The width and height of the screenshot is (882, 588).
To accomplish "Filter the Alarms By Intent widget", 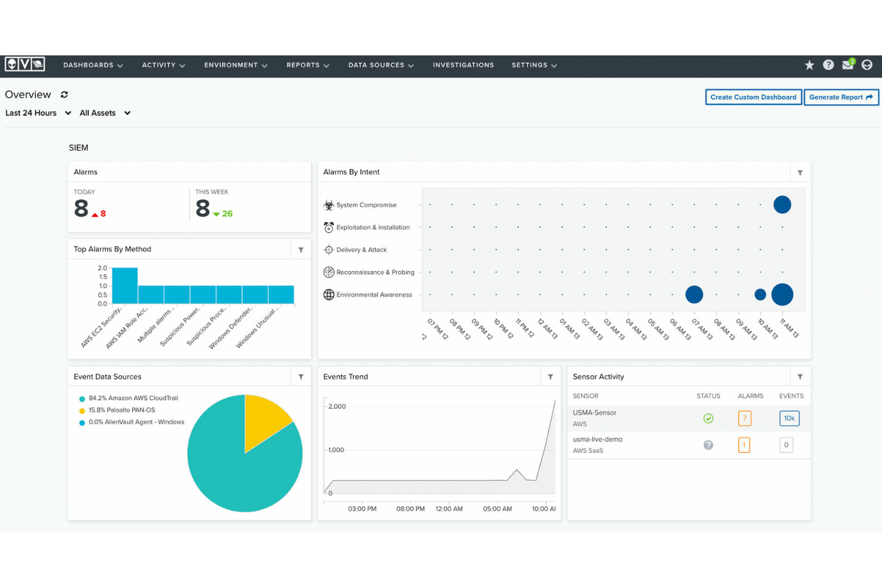I will pyautogui.click(x=800, y=173).
